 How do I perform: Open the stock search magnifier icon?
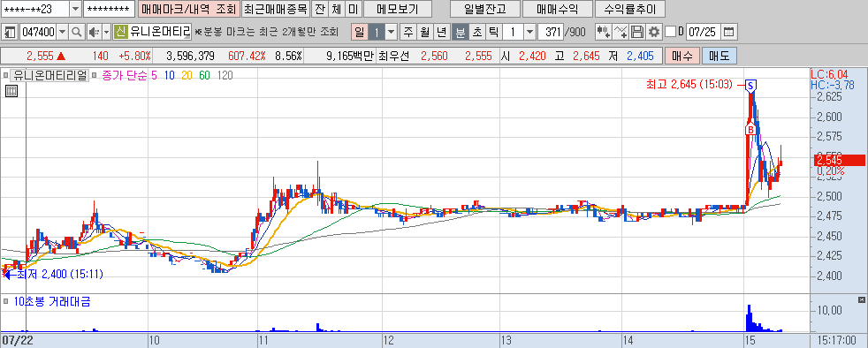point(76,32)
